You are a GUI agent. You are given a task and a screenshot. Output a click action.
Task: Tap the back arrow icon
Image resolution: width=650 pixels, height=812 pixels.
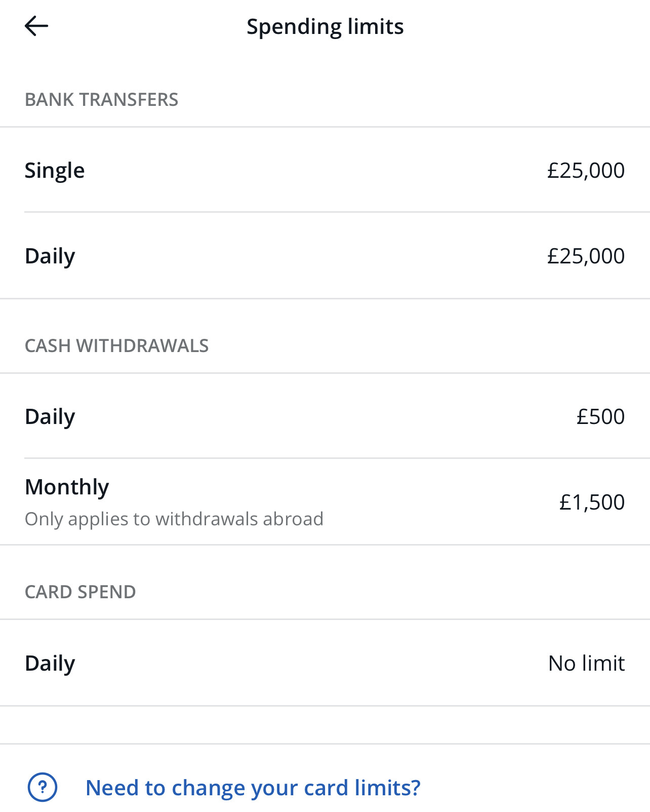[36, 26]
